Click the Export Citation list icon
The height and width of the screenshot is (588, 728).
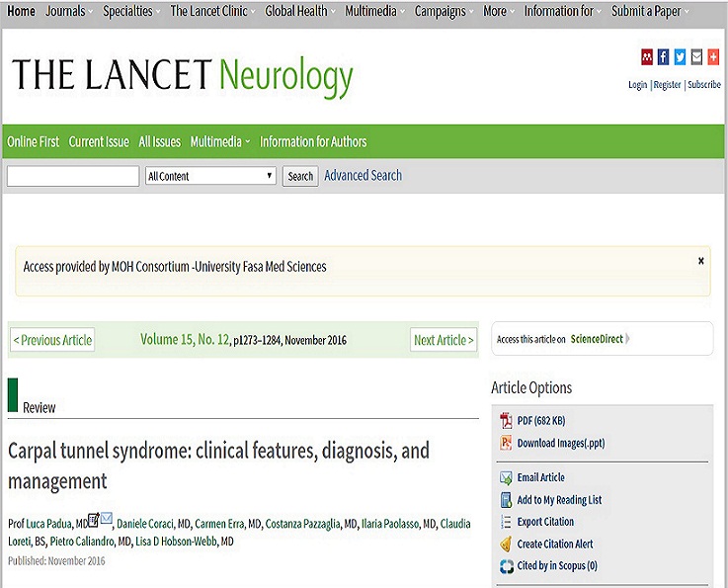point(506,522)
